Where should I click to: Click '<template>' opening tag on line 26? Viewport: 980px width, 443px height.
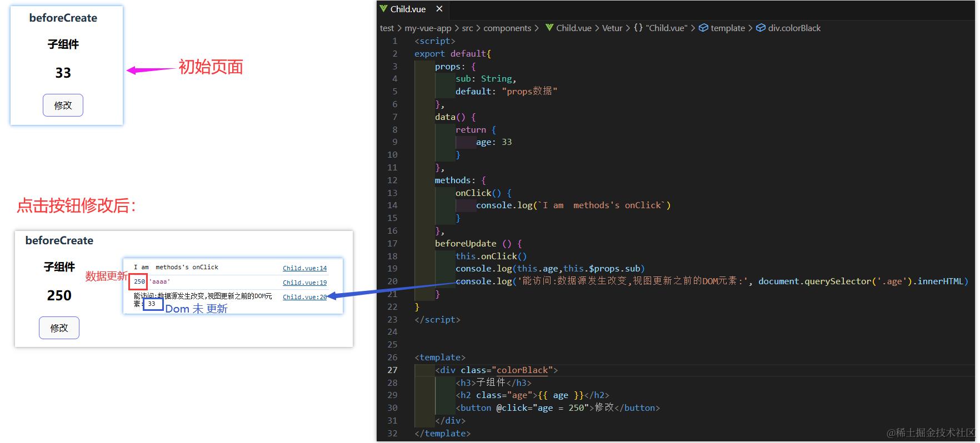click(440, 358)
